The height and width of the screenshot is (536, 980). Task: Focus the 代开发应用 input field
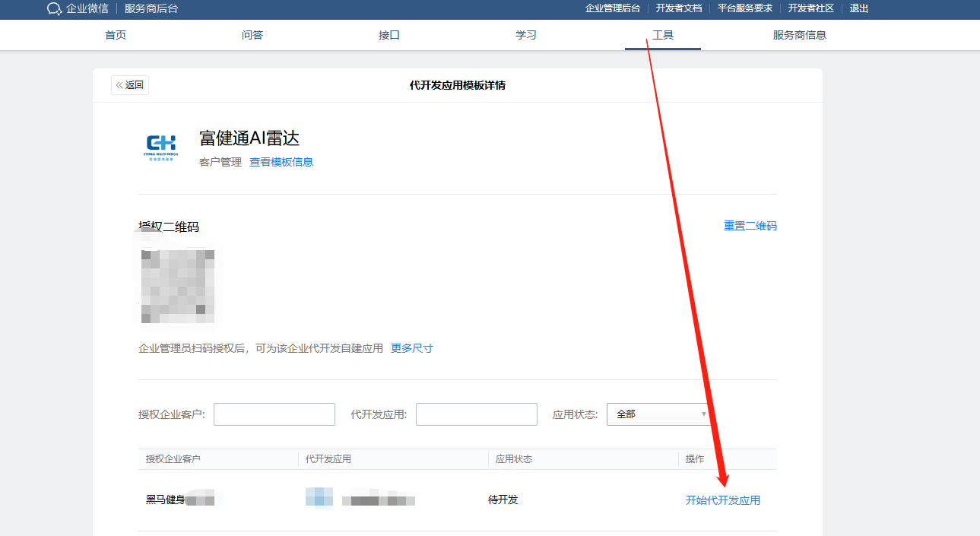pyautogui.click(x=477, y=414)
